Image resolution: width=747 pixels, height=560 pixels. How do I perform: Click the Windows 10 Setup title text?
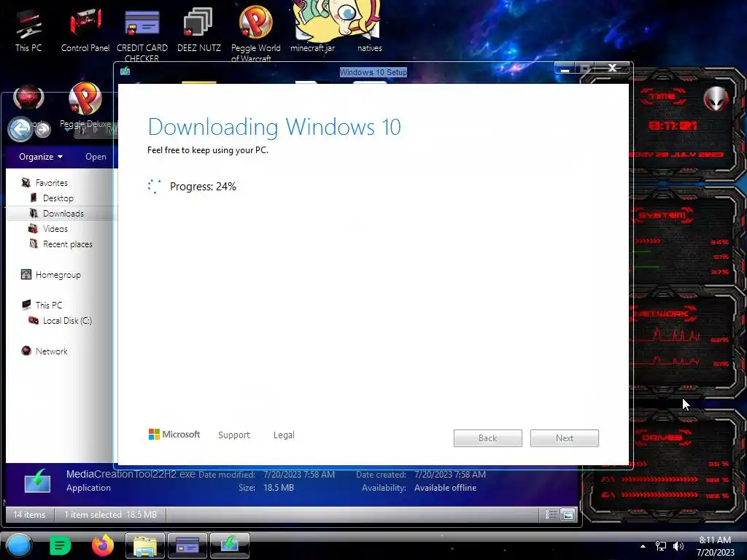click(x=373, y=72)
